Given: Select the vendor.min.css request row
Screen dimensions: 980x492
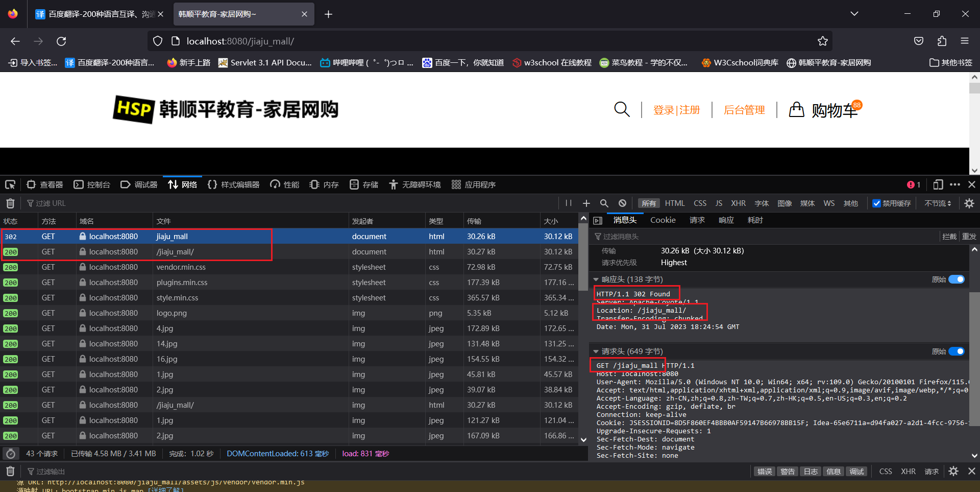Looking at the screenshot, I should pos(289,267).
